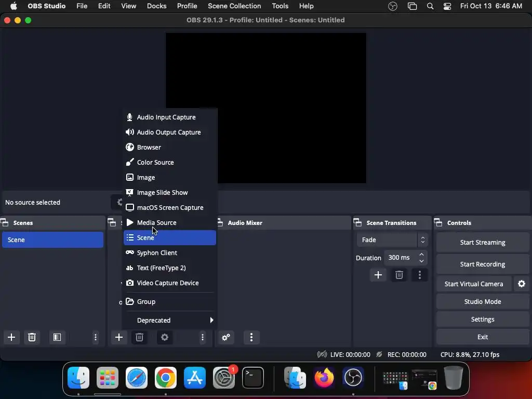
Task: Click the 300 ms duration field
Action: coord(401,258)
